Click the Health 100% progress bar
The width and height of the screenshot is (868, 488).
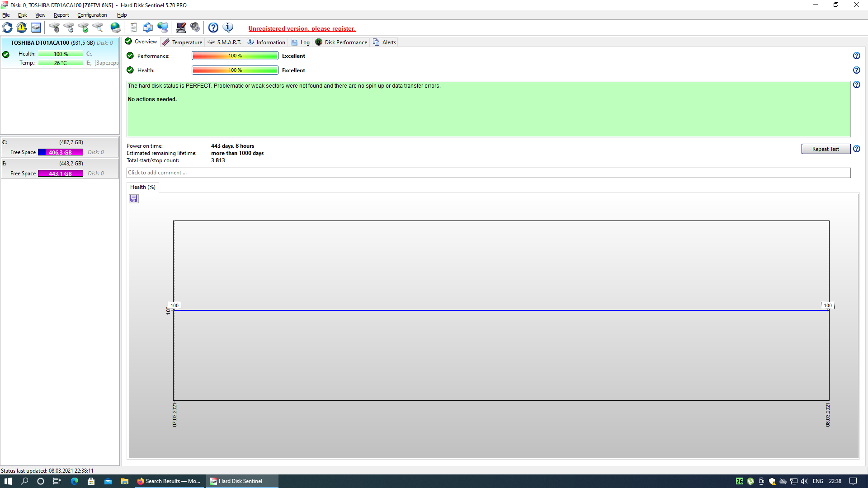(235, 70)
